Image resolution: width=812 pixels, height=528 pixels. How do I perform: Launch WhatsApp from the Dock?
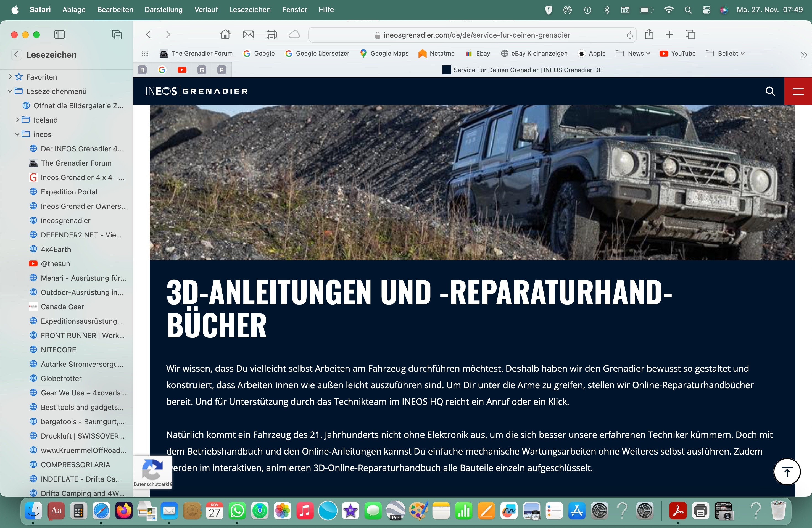click(237, 511)
